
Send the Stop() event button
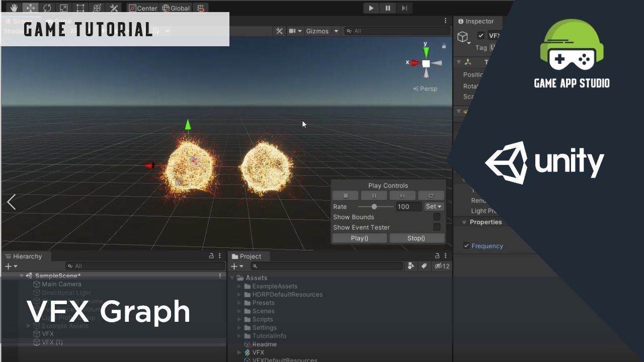point(416,238)
